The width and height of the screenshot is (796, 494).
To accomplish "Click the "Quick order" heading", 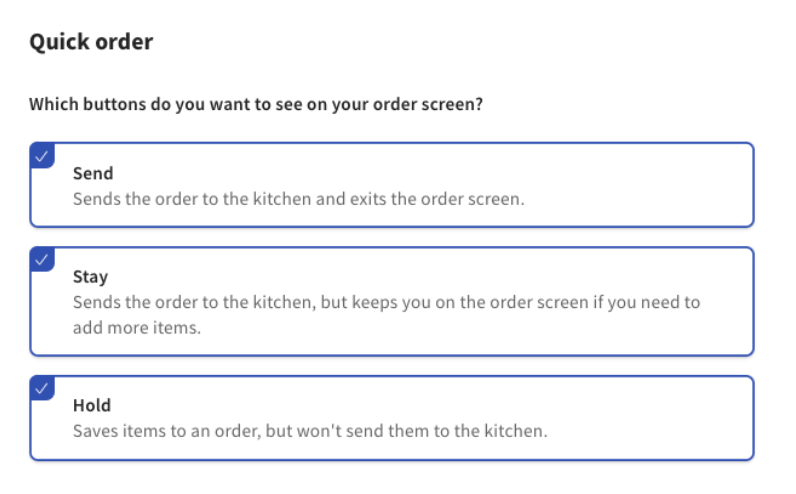I will 91,42.
